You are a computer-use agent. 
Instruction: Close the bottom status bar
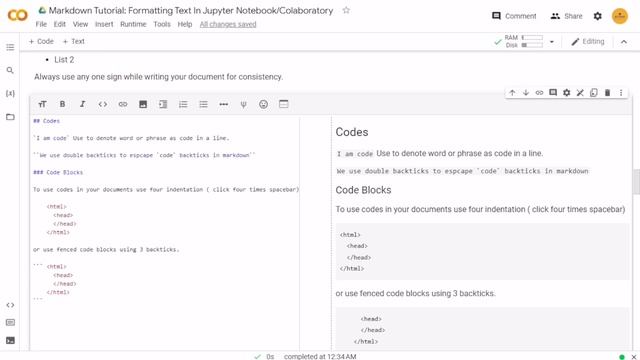tap(634, 357)
